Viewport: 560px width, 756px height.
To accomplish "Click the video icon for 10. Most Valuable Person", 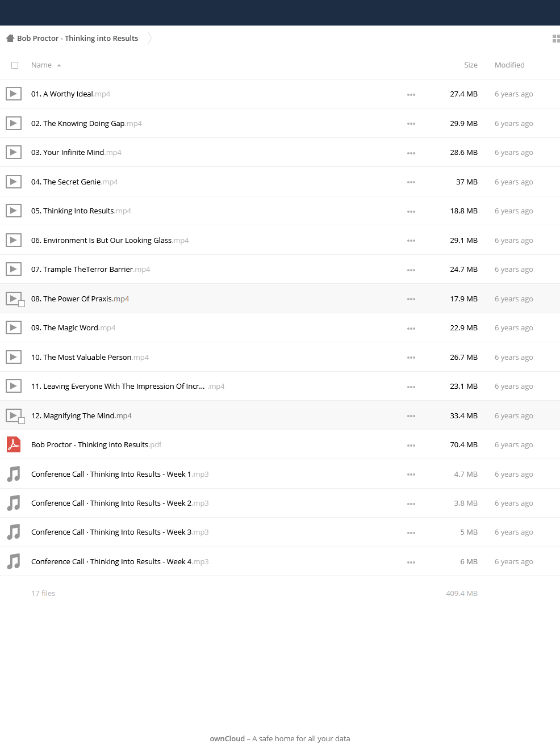I will [x=14, y=357].
